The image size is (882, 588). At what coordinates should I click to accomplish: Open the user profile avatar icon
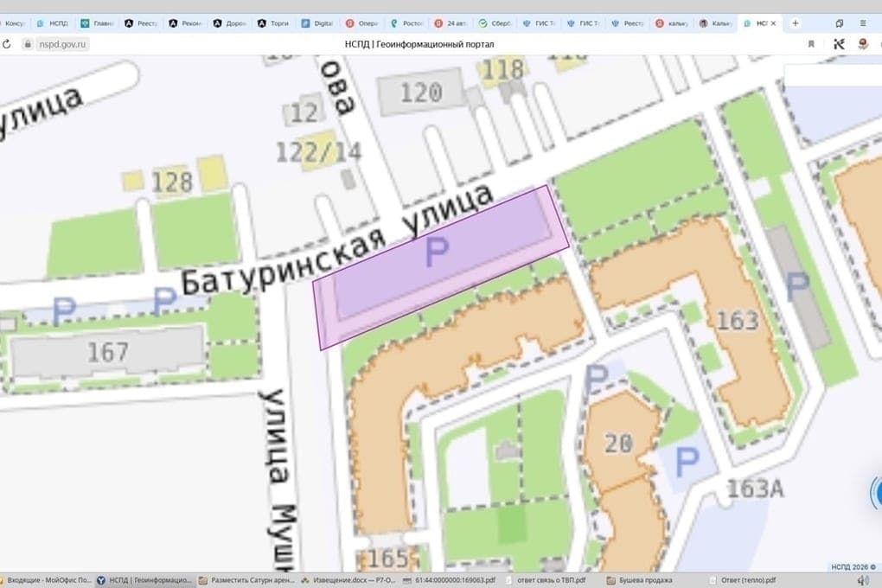click(863, 44)
